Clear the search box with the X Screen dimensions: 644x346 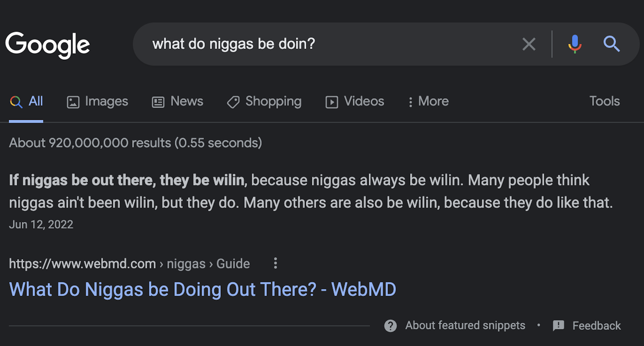click(x=529, y=44)
